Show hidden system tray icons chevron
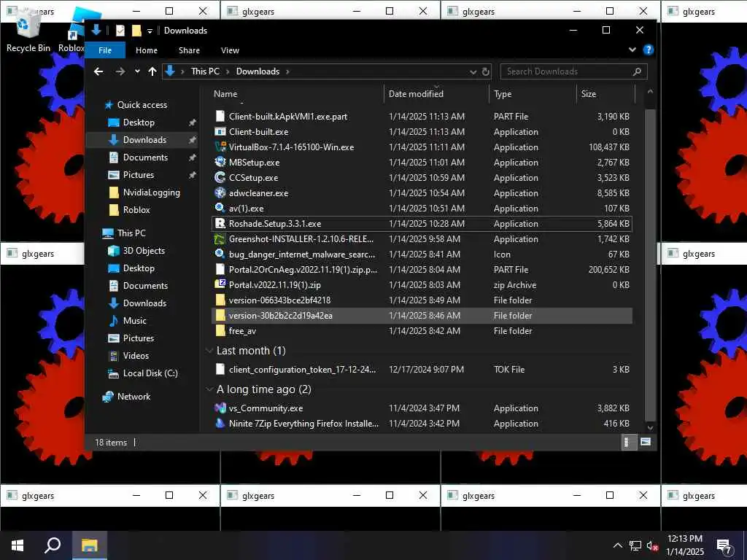The image size is (747, 560). pyautogui.click(x=617, y=545)
